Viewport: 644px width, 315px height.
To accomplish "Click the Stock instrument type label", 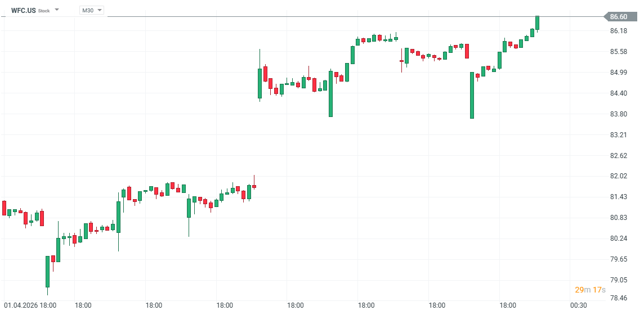I will click(44, 11).
